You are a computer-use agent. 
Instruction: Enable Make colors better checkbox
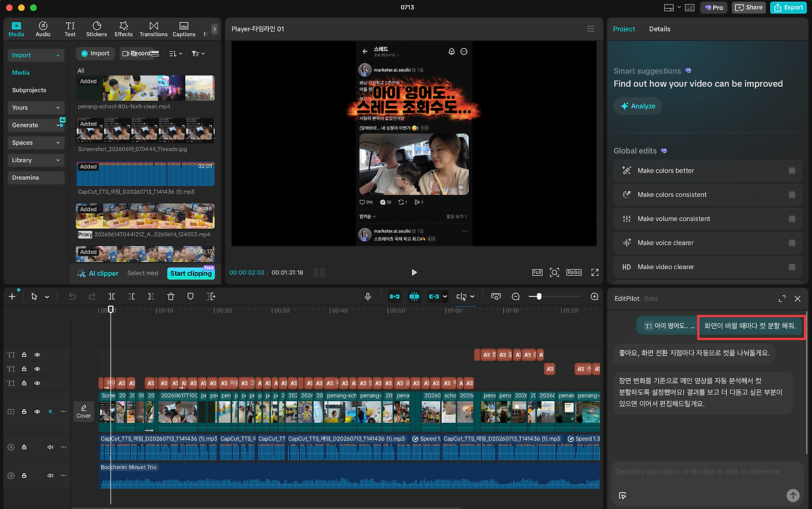pos(792,171)
